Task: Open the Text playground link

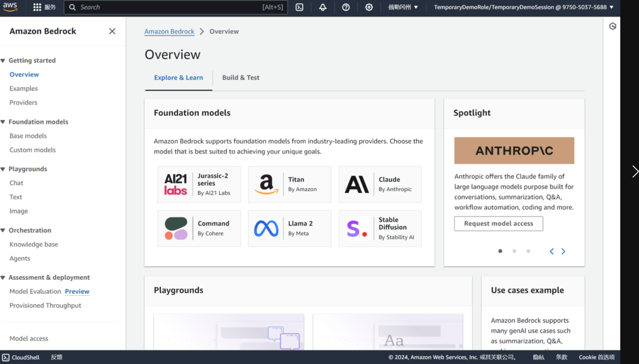Action: pyautogui.click(x=16, y=197)
